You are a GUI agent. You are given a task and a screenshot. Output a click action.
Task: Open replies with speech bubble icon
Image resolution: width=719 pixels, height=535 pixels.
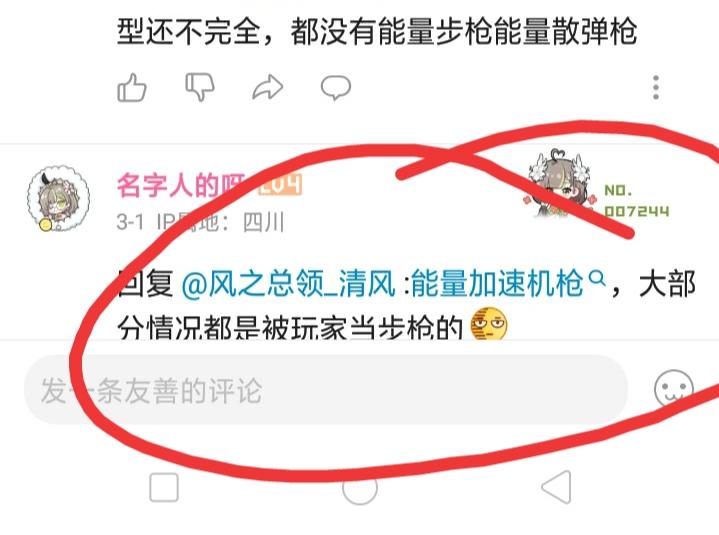(336, 88)
